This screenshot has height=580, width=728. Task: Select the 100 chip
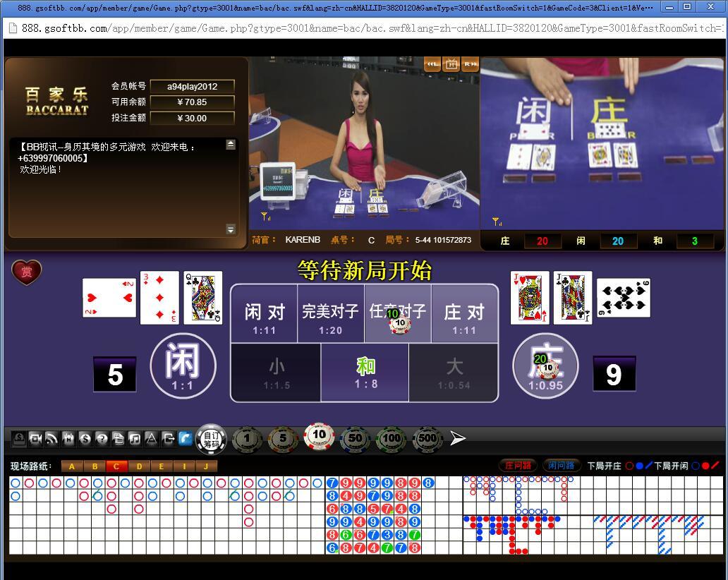391,439
